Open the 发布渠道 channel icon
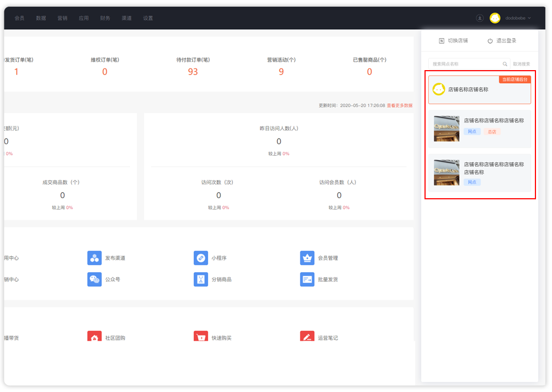The width and height of the screenshot is (552, 392). click(x=94, y=258)
